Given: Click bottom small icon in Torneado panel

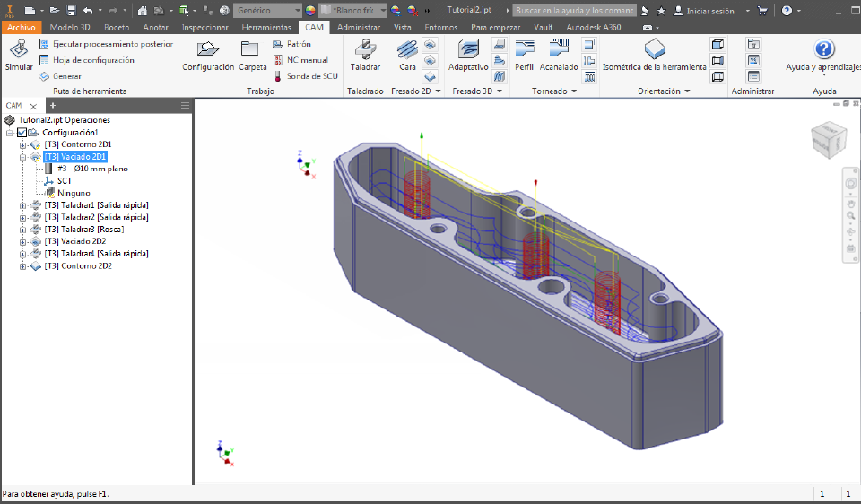Looking at the screenshot, I should (589, 76).
